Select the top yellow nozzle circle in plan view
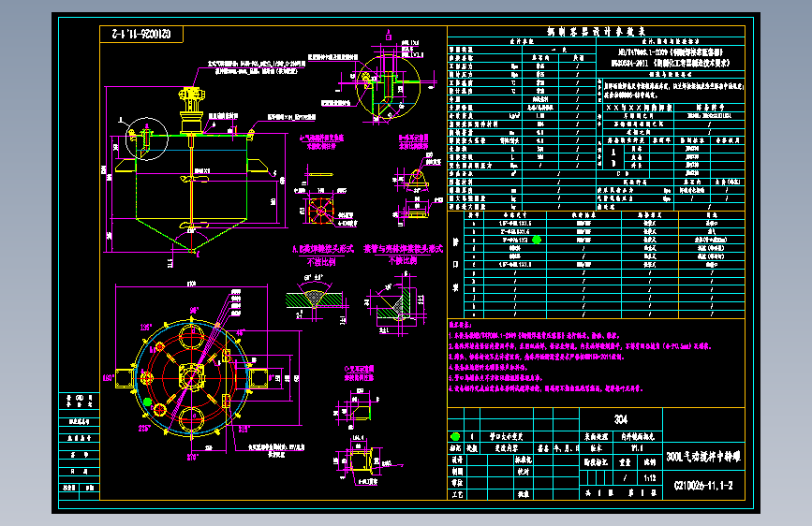Image resolution: width=812 pixels, height=526 pixels. click(x=192, y=336)
